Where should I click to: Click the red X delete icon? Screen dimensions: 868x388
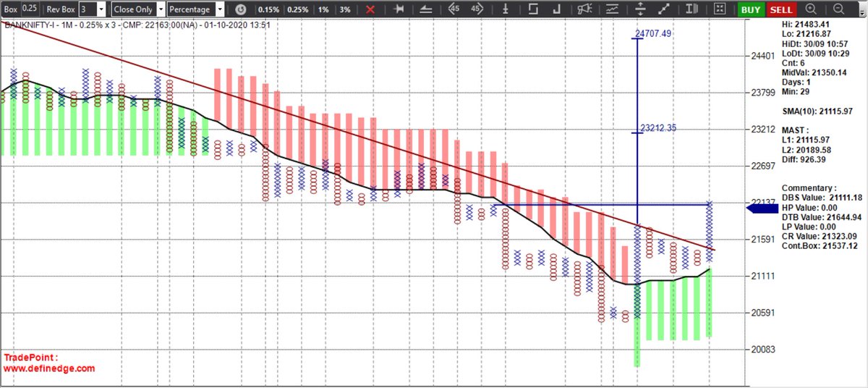click(x=370, y=9)
